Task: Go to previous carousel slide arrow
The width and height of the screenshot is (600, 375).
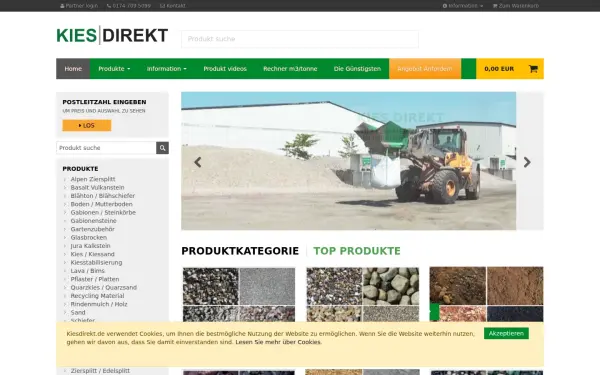Action: [x=197, y=162]
